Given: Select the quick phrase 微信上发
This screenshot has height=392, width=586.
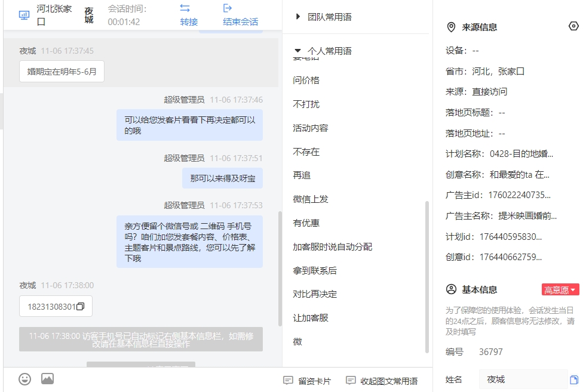Looking at the screenshot, I should pyautogui.click(x=311, y=199).
